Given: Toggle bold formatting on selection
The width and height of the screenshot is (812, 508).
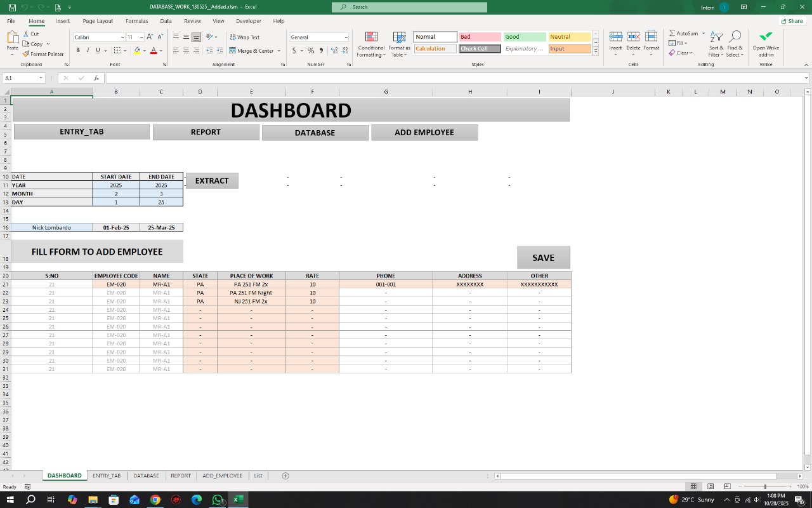Looking at the screenshot, I should tap(78, 50).
